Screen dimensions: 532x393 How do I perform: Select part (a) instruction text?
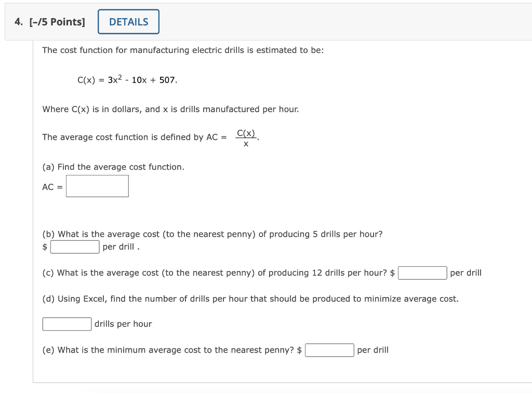click(114, 167)
